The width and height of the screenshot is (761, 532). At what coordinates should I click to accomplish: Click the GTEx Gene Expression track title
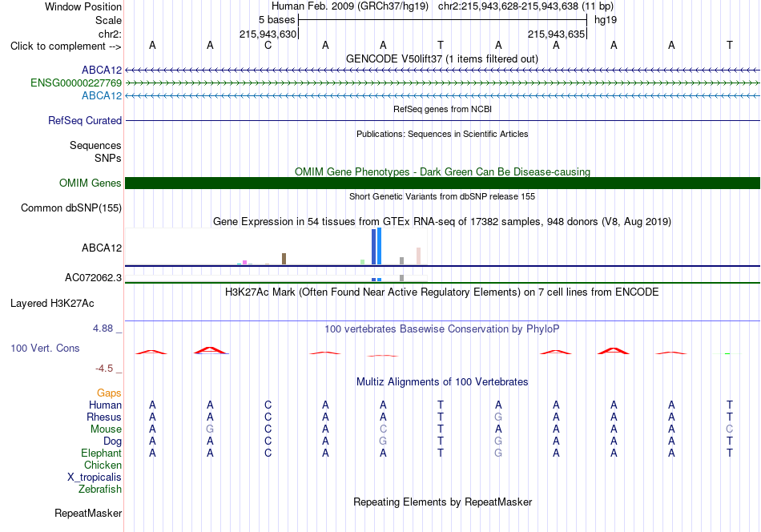(442, 222)
